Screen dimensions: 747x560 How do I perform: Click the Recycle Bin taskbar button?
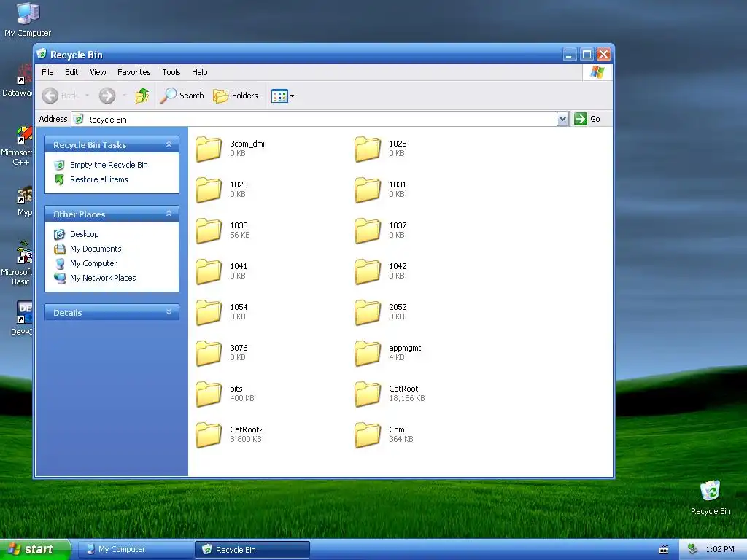(252, 550)
